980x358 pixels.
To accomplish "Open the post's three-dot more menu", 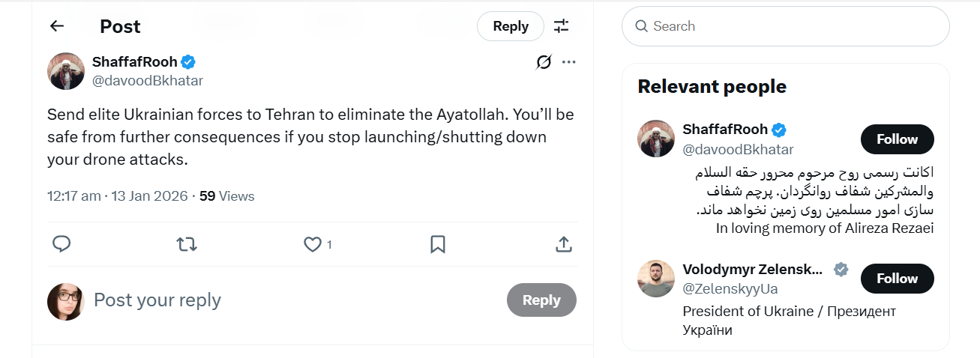I will [569, 62].
